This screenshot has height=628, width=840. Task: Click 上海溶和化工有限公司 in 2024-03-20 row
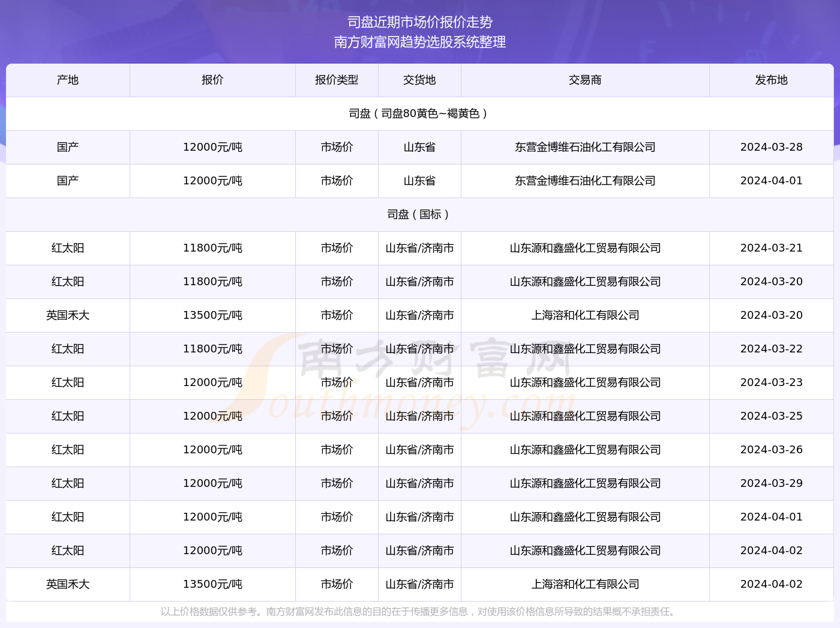coord(585,315)
